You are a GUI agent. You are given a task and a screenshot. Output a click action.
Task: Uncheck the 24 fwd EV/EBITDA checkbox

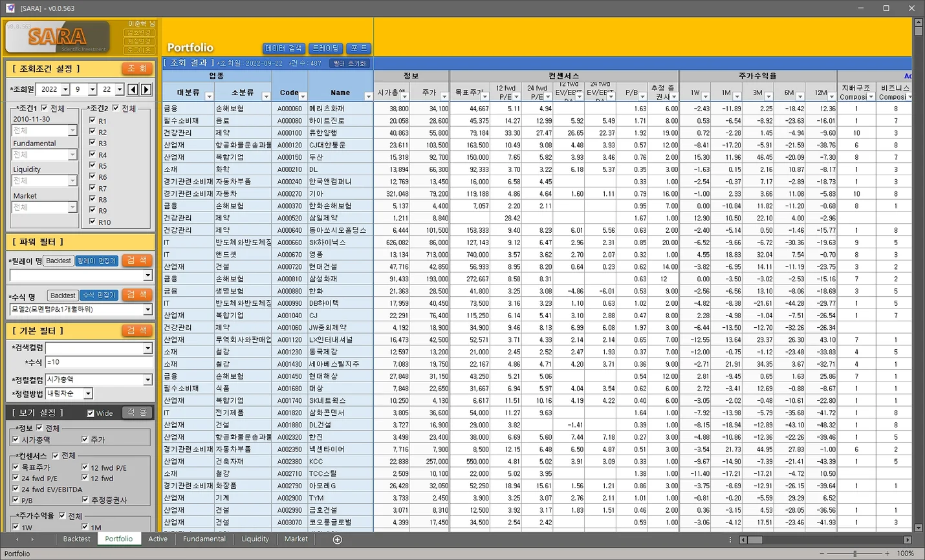tap(16, 490)
